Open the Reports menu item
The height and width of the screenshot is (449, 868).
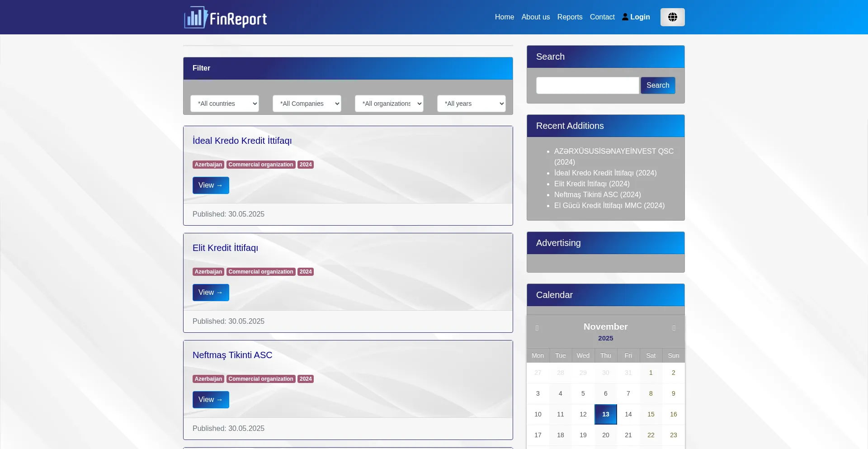570,17
